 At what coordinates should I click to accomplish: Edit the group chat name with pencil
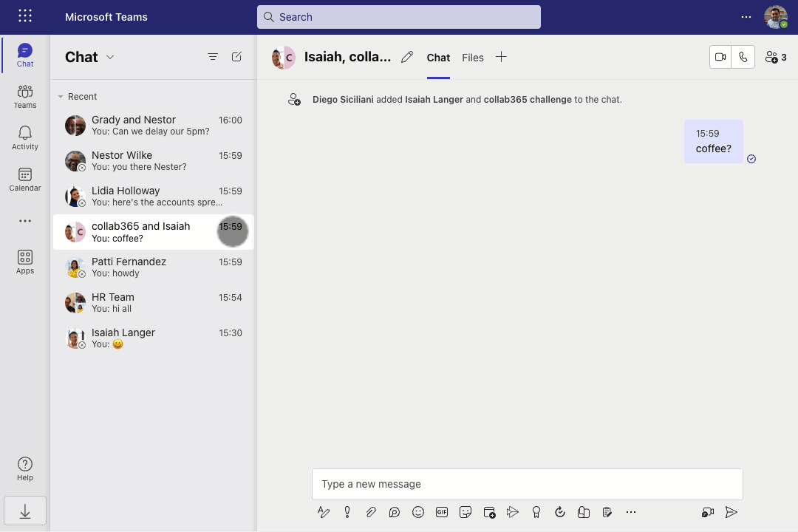point(406,56)
